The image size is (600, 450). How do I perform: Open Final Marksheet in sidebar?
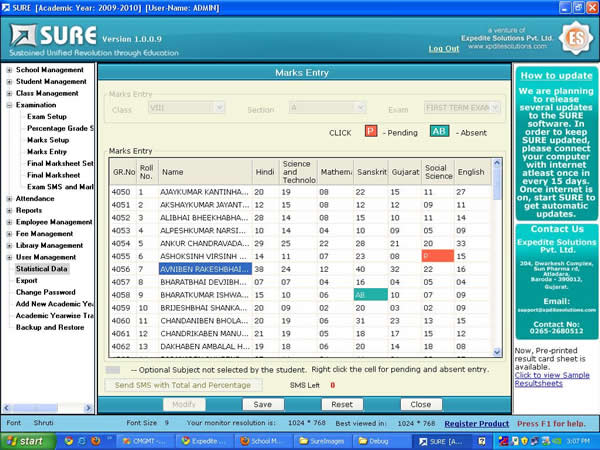pyautogui.click(x=54, y=175)
